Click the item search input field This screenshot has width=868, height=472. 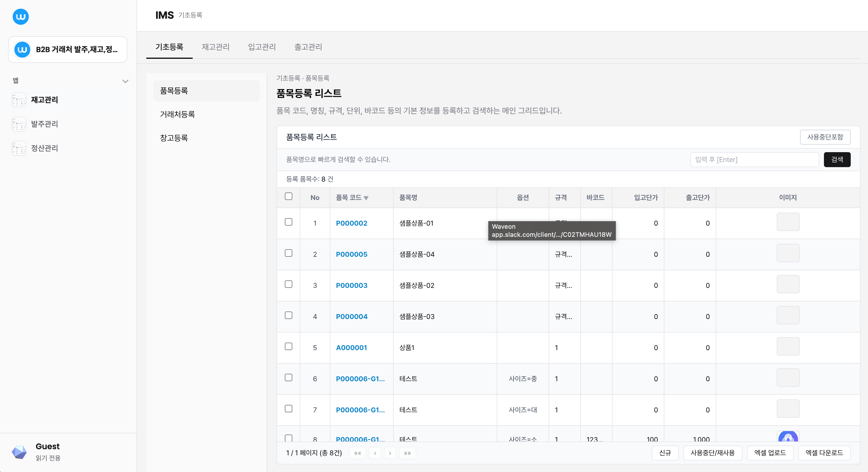coord(755,159)
